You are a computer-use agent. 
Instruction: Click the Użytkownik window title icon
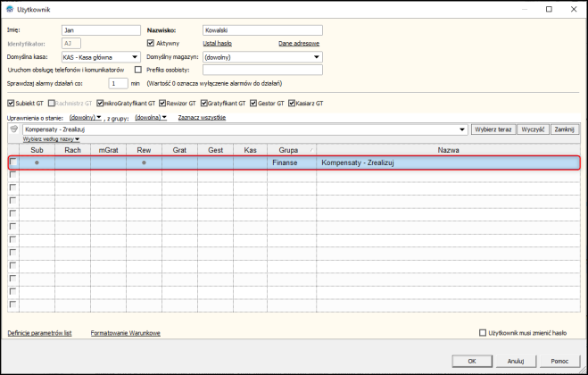pyautogui.click(x=10, y=10)
